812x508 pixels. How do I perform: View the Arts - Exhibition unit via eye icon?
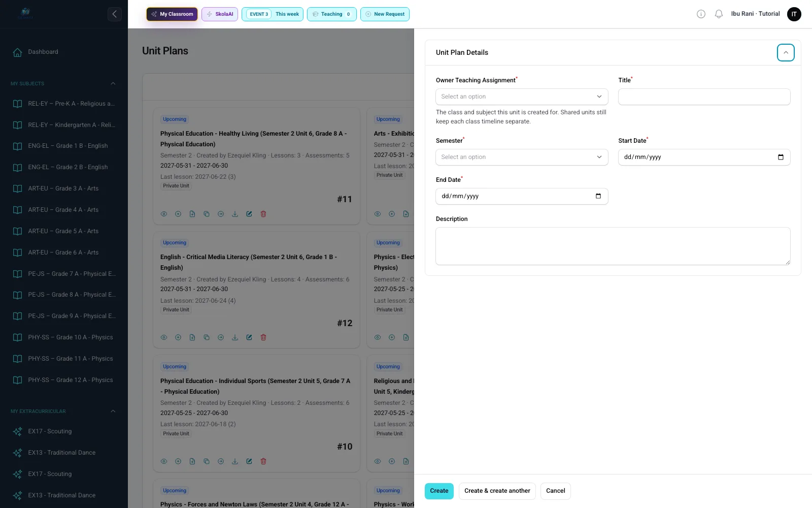378,214
